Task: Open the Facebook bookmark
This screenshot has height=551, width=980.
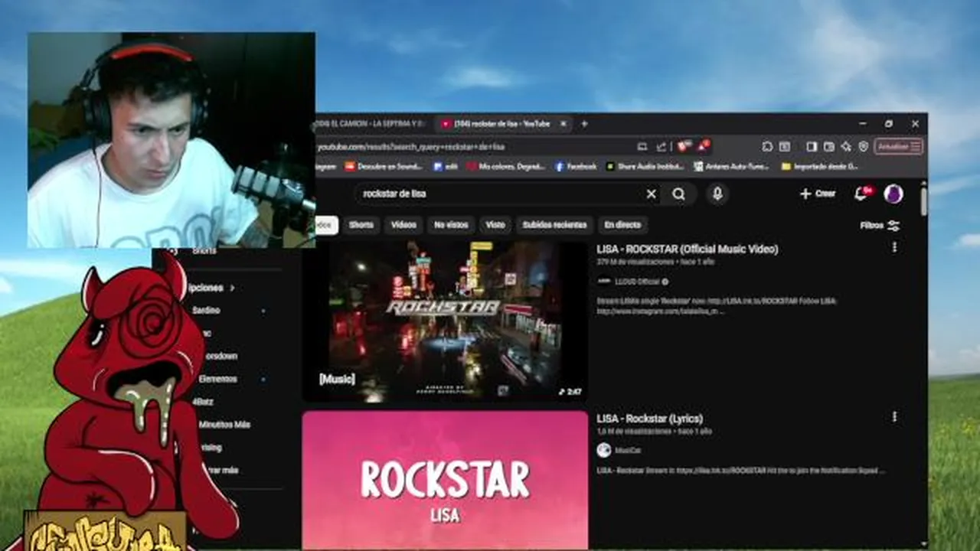Action: coord(576,166)
